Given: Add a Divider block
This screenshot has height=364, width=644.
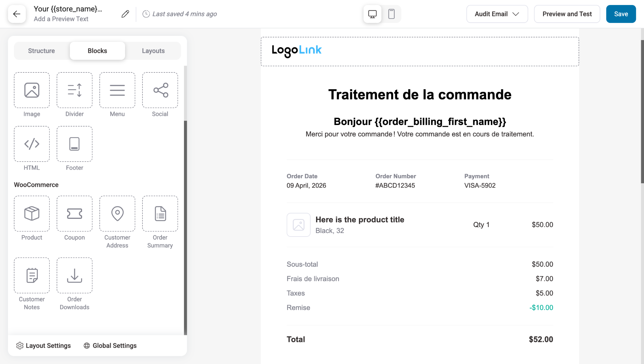Looking at the screenshot, I should 74,90.
